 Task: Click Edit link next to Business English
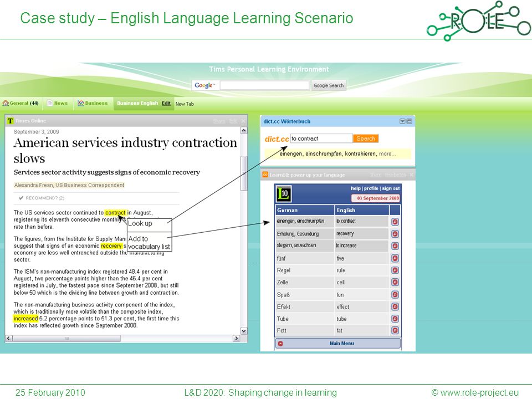pos(166,103)
